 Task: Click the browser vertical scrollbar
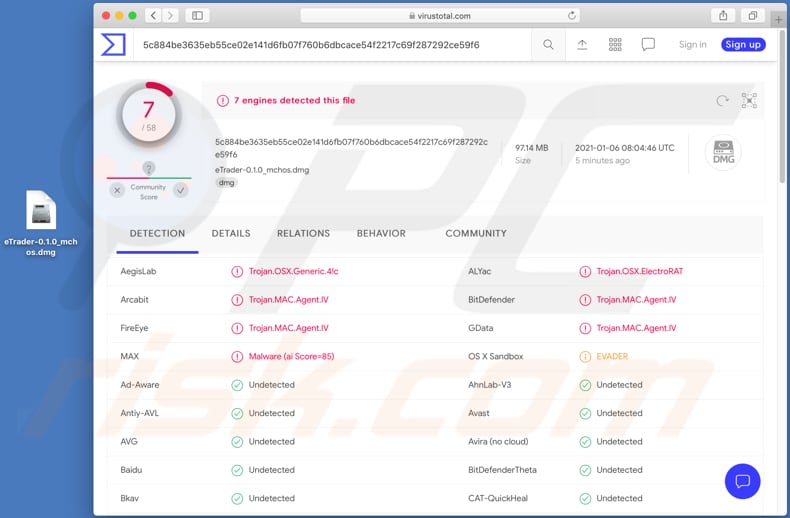pos(782,106)
